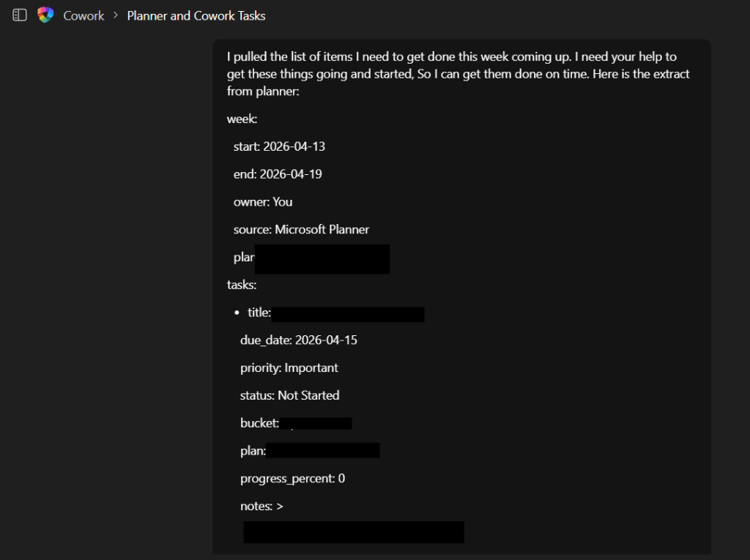Click the end date 2026-04-19 line
Screen dimensions: 750x560
[x=278, y=174]
